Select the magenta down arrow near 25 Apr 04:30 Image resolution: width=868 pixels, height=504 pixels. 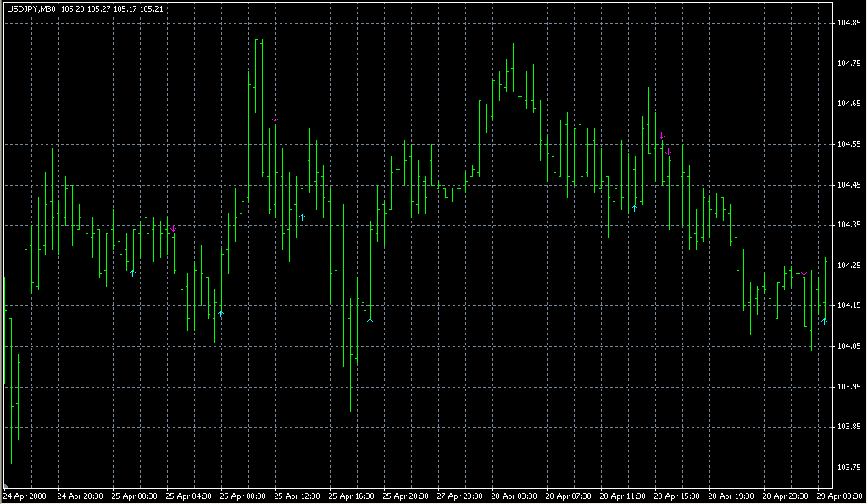[x=173, y=228]
